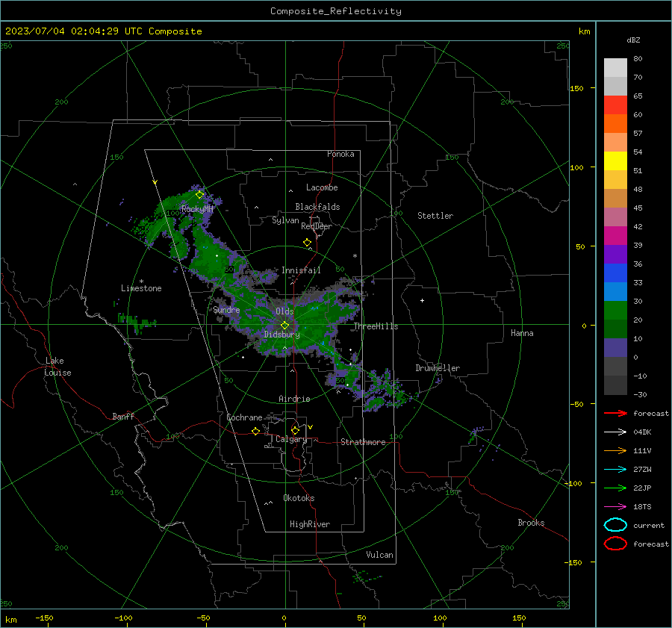Click the Innisfail label
The image size is (672, 628).
(x=301, y=270)
